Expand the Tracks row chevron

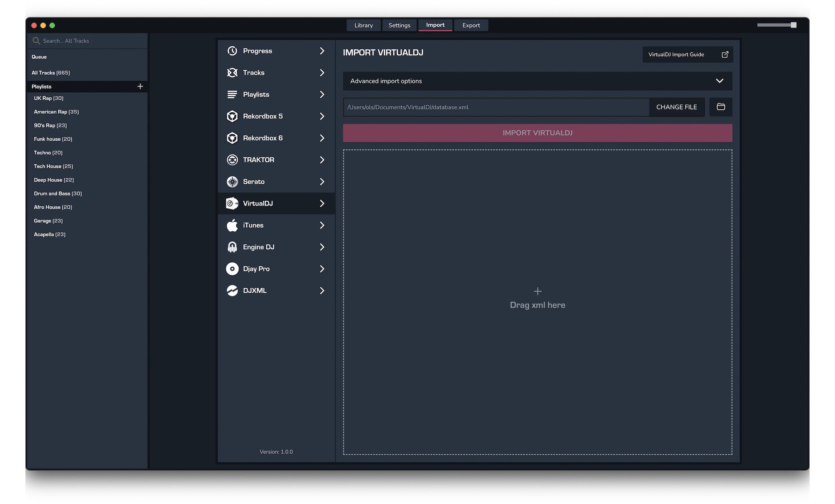pyautogui.click(x=322, y=73)
